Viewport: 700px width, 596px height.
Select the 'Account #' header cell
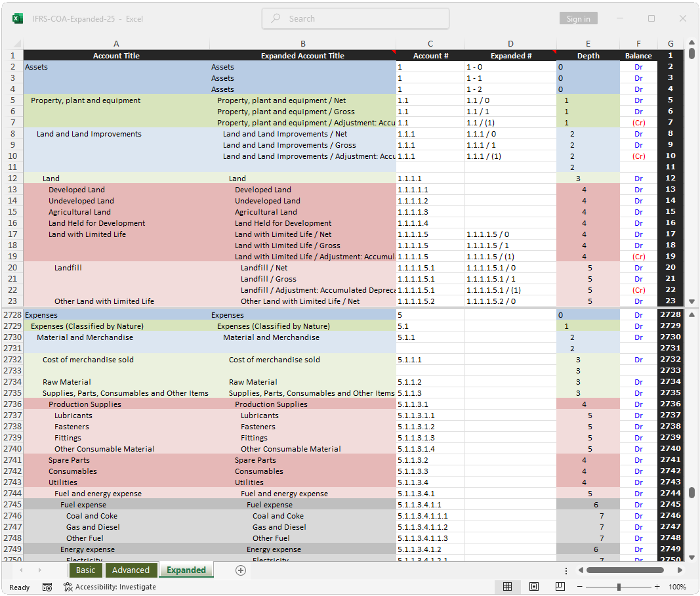pos(430,56)
